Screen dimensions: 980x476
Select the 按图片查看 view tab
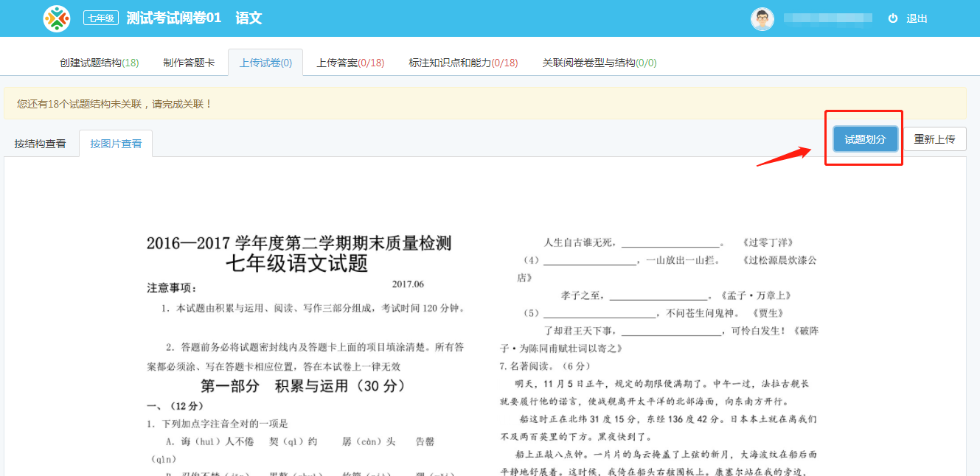(x=117, y=144)
